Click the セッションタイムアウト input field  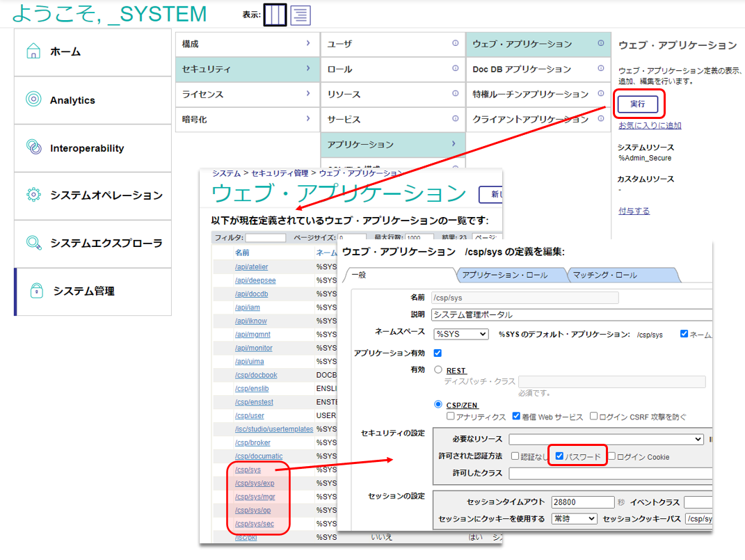[x=584, y=502]
